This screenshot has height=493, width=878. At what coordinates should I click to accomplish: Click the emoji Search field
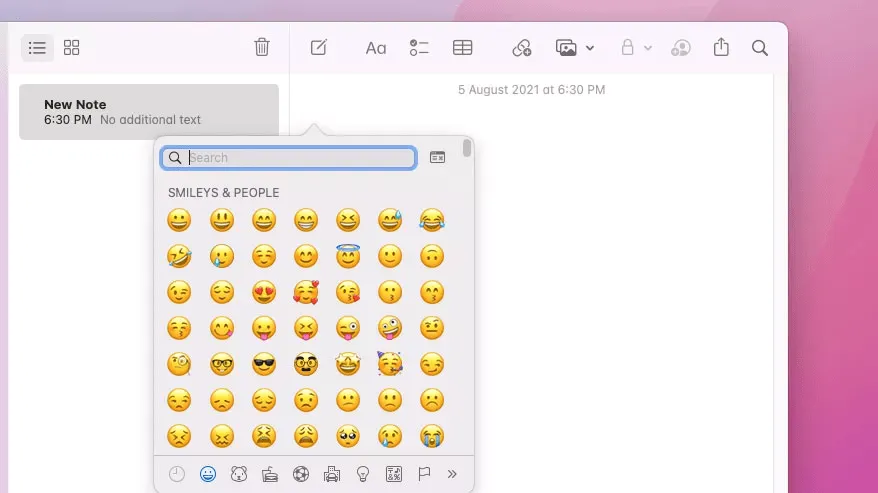[300, 157]
